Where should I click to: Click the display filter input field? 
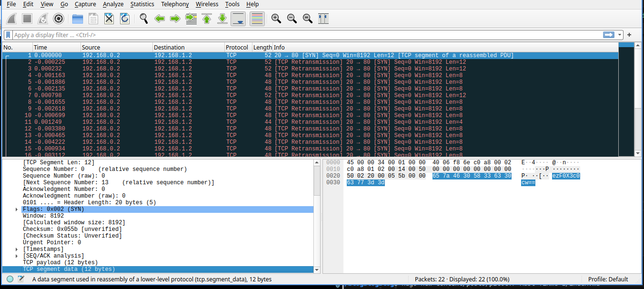click(x=305, y=35)
